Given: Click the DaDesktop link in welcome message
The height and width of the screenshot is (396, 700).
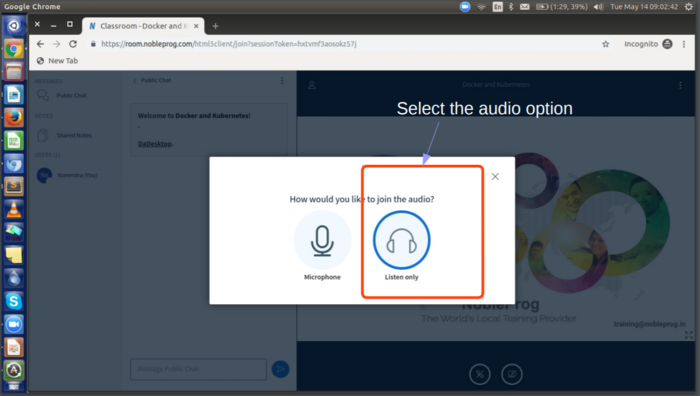Looking at the screenshot, I should (x=154, y=144).
